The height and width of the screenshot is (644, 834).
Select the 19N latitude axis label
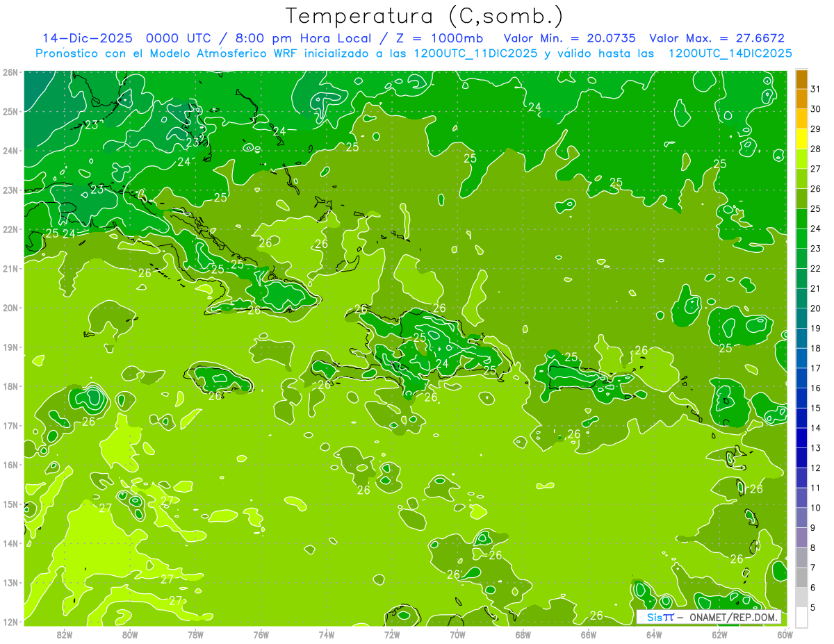10,347
